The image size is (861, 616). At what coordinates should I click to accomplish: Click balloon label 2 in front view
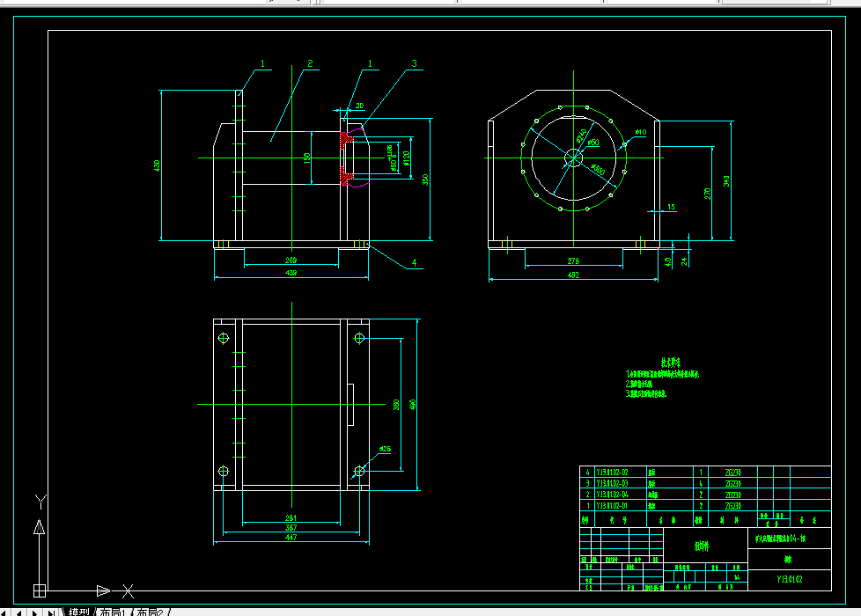310,63
